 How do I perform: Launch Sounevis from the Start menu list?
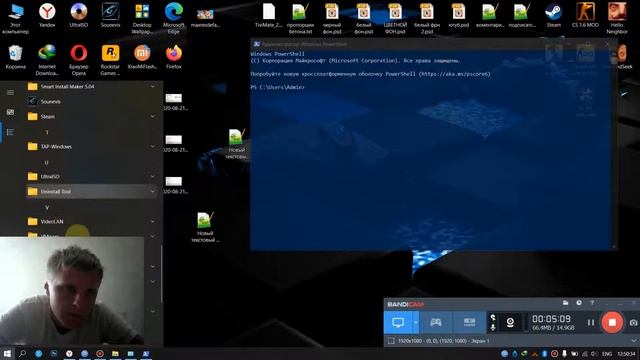[x=91, y=101]
